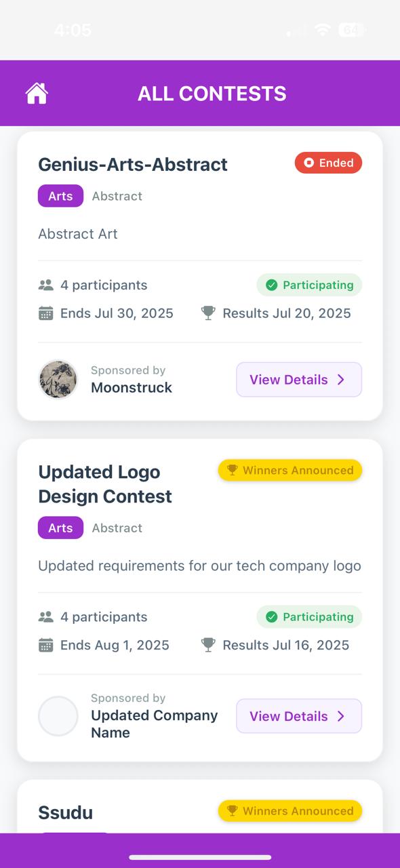This screenshot has width=400, height=868.
Task: Click the trophy icon in Winners Announced badge
Action: (x=234, y=470)
